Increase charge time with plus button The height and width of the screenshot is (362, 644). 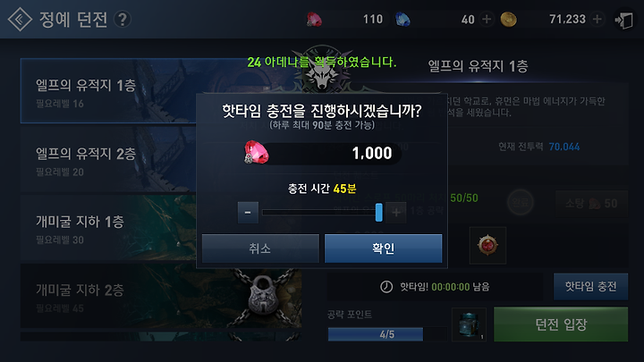pyautogui.click(x=396, y=212)
